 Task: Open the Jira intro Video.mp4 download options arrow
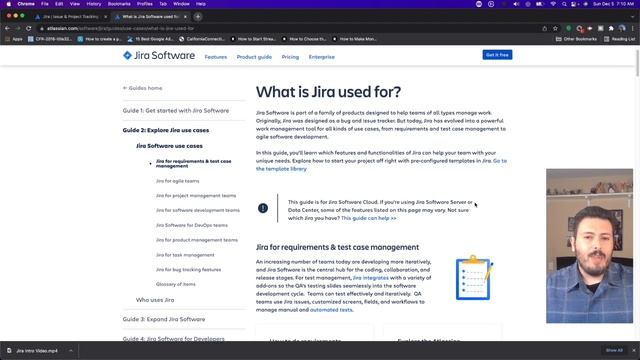pos(71,351)
